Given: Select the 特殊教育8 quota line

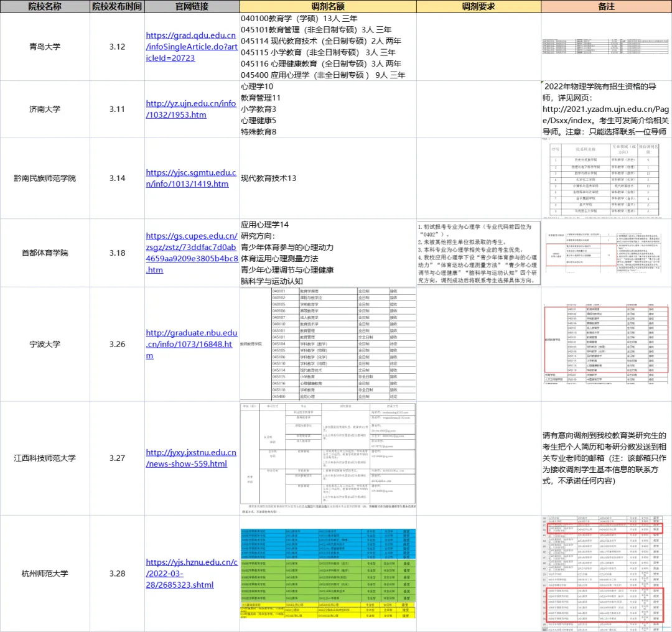Looking at the screenshot, I should click(258, 132).
